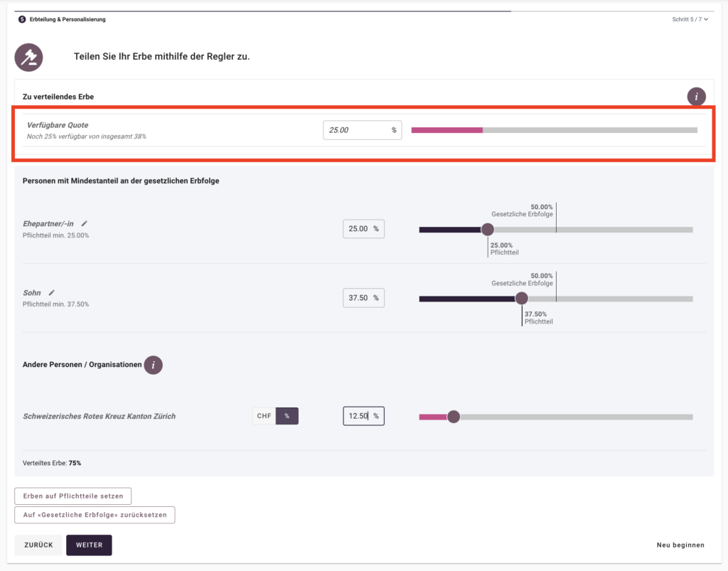Expand the Schritt 5 / 7 step dropdown

[x=690, y=19]
